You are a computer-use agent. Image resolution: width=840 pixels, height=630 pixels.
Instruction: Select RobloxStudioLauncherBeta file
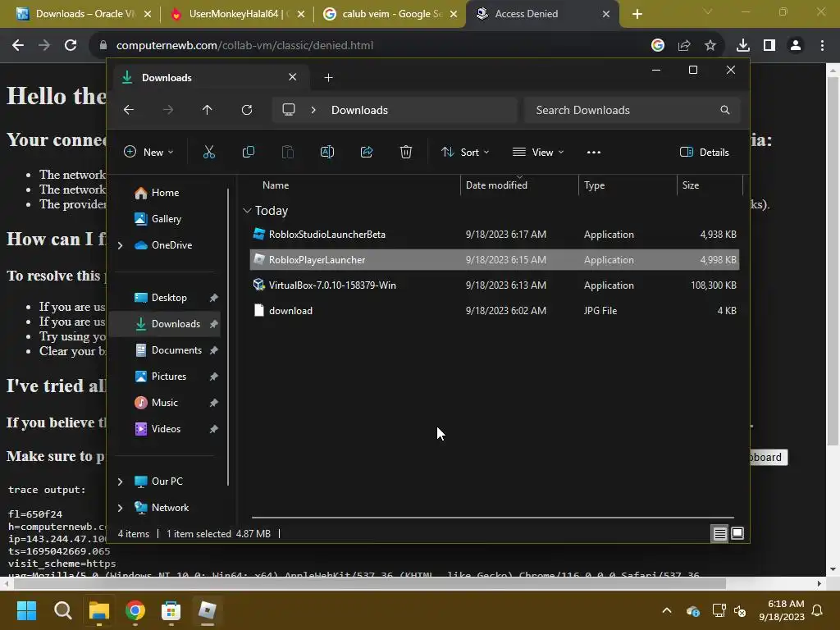[495, 234]
